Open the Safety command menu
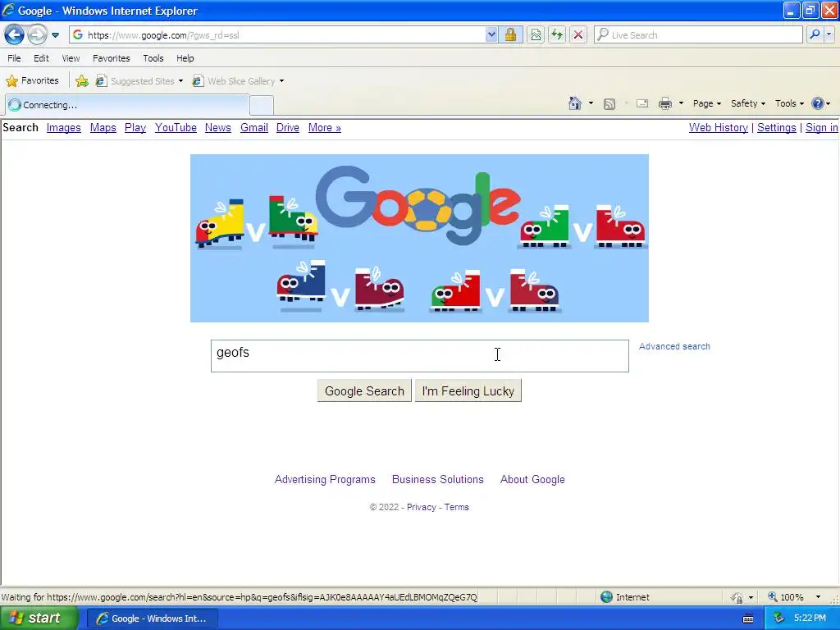 point(748,103)
